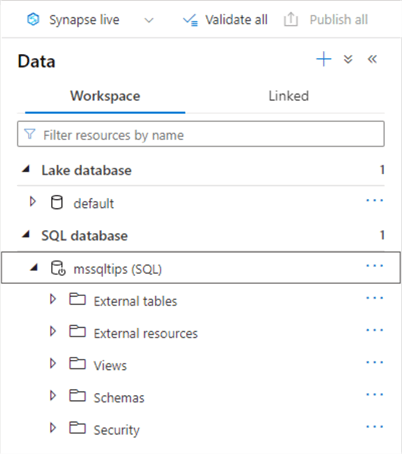Collapse the mssqltips (SQL) node
This screenshot has height=454, width=402.
34,267
